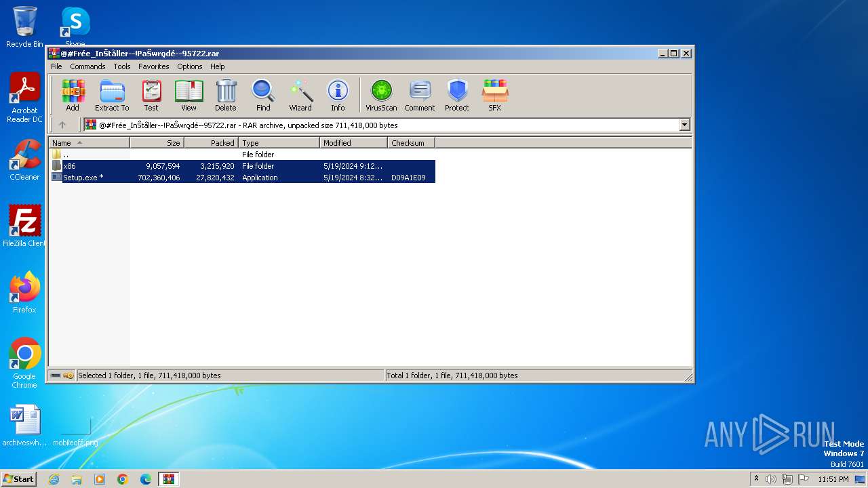Image resolution: width=868 pixels, height=488 pixels.
Task: Click the WinRAR window title bar icon
Action: pyautogui.click(x=54, y=54)
